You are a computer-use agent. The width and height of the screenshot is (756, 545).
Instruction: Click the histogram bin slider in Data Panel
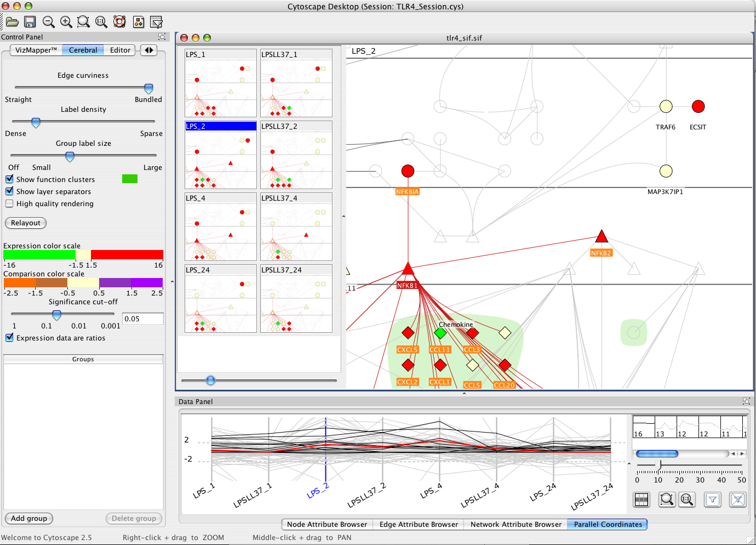[x=661, y=465]
